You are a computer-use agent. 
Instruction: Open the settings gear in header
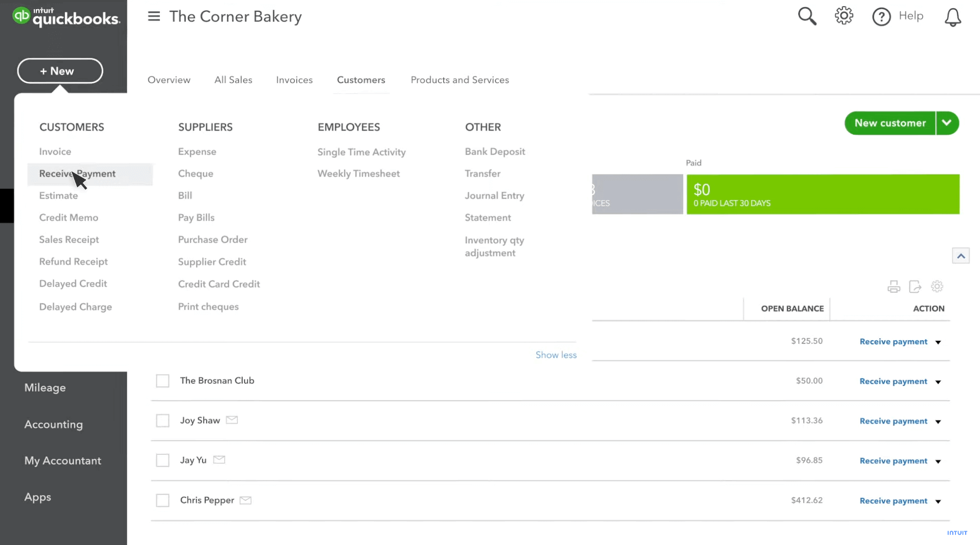point(843,16)
